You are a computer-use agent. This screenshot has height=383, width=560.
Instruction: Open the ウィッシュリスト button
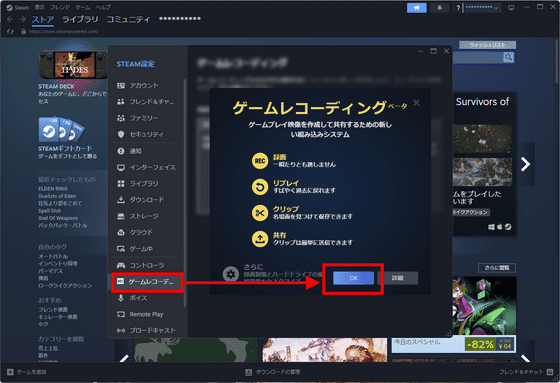[488, 45]
